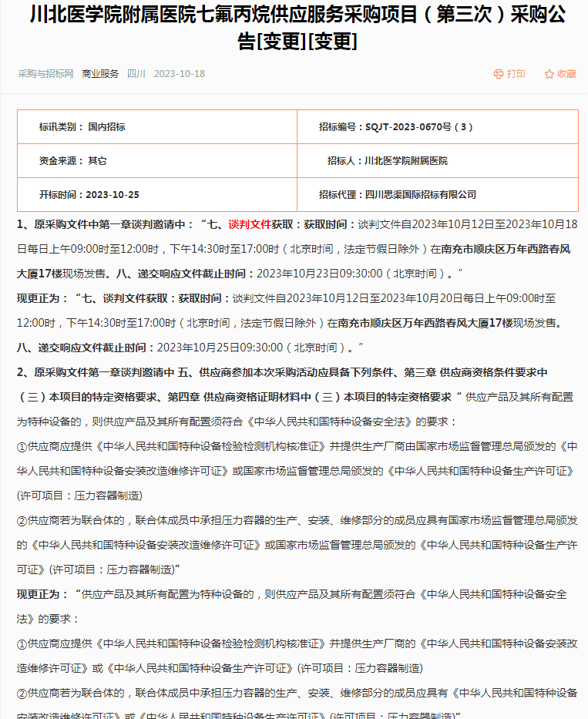The height and width of the screenshot is (719, 588).
Task: Click the first ②供应商若为联合体的 paragraph
Action: tap(297, 545)
